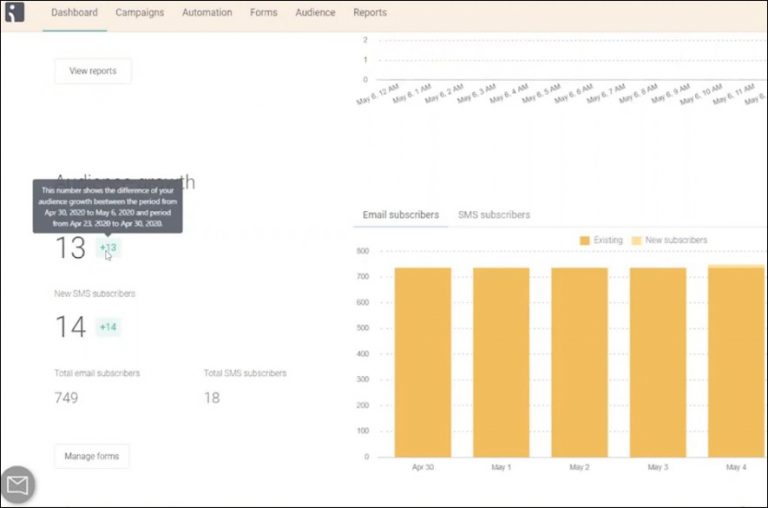
Task: Click the +14 SMS growth badge
Action: pos(108,327)
